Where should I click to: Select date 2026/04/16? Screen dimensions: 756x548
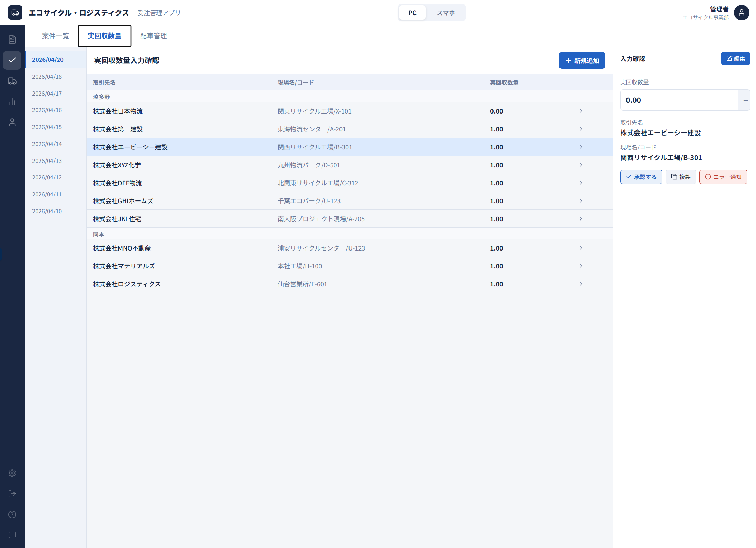(x=56, y=110)
